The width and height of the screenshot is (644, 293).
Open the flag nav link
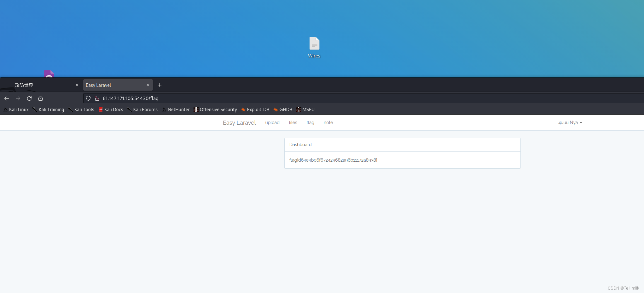pyautogui.click(x=310, y=123)
